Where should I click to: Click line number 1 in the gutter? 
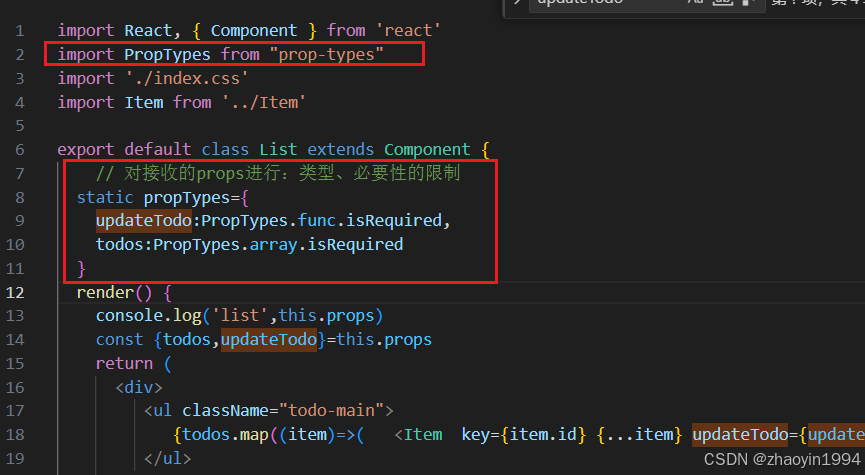point(20,30)
